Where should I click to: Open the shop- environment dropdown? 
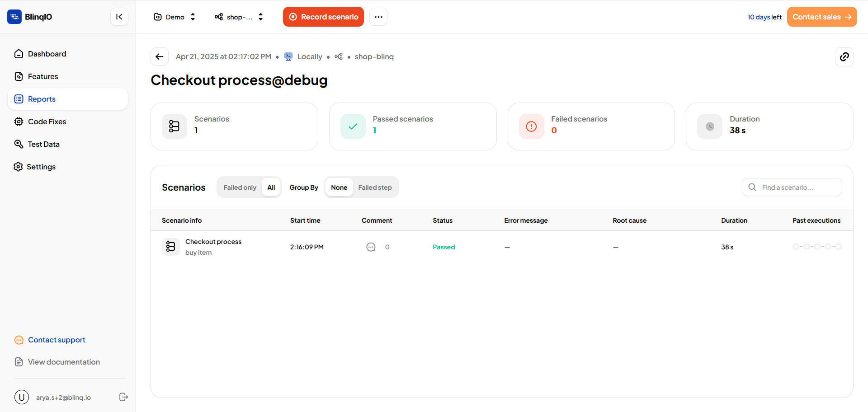239,17
